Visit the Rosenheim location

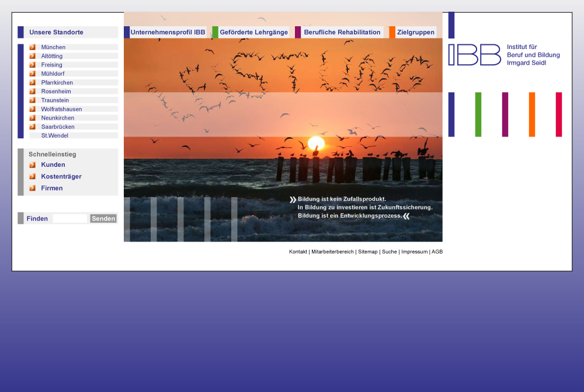56,92
